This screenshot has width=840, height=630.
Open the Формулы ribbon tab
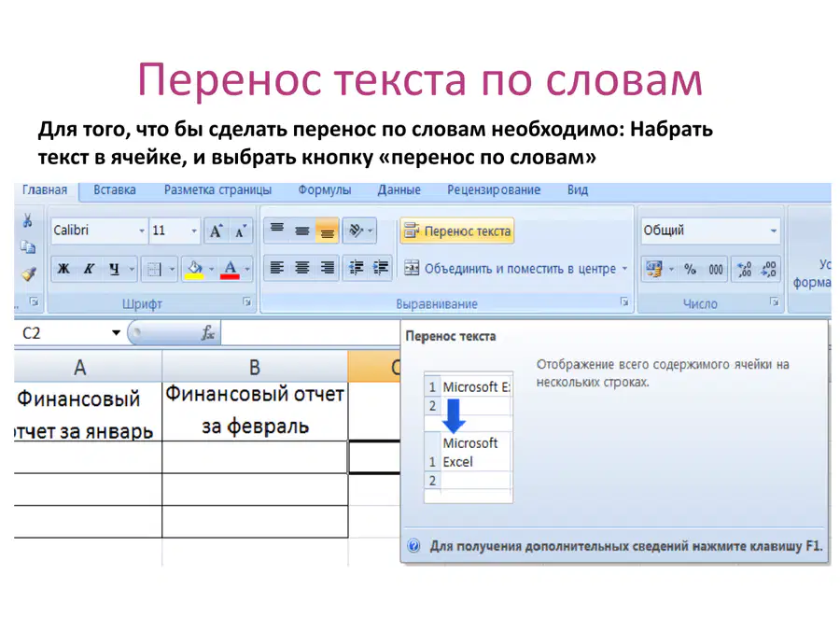[x=325, y=190]
